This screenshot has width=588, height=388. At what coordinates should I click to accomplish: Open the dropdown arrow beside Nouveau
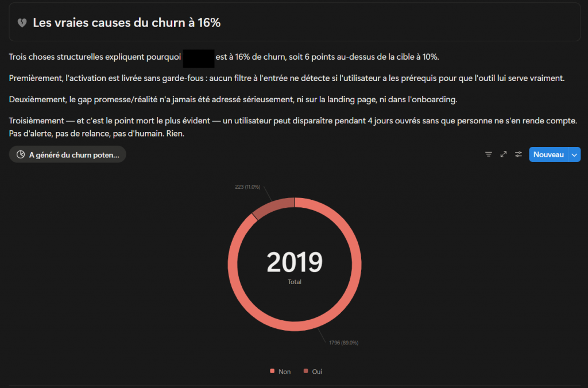(575, 154)
